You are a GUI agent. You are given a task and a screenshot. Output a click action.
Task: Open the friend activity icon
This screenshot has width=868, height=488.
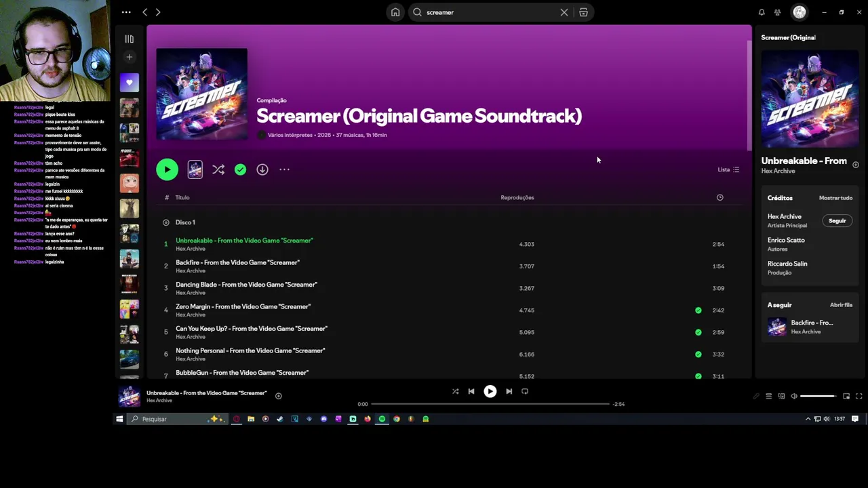click(777, 12)
